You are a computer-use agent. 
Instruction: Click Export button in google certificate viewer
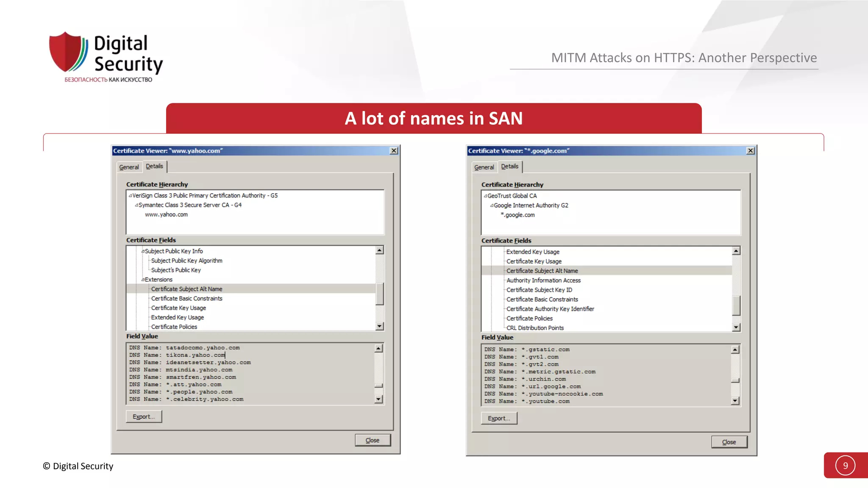click(x=499, y=418)
